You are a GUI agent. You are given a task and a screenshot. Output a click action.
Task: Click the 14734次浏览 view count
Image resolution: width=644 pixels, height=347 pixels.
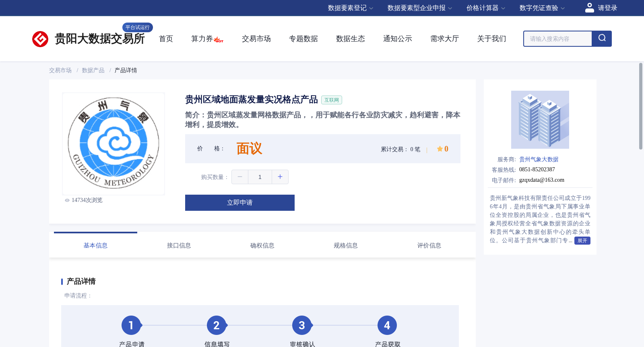87,200
